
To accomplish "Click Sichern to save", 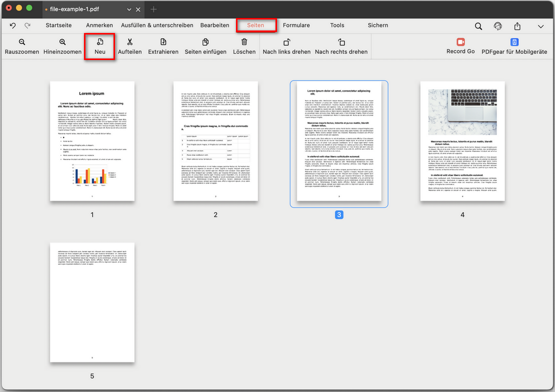I will coord(377,25).
